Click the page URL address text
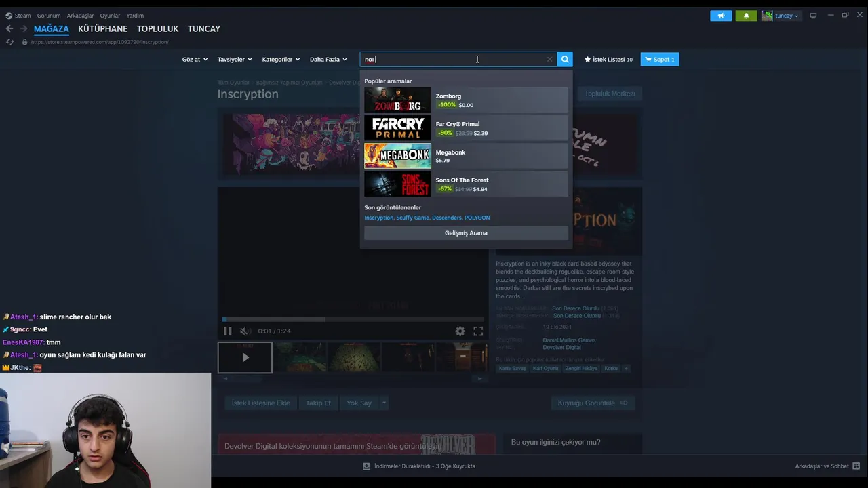Image resolution: width=868 pixels, height=488 pixels. 100,42
